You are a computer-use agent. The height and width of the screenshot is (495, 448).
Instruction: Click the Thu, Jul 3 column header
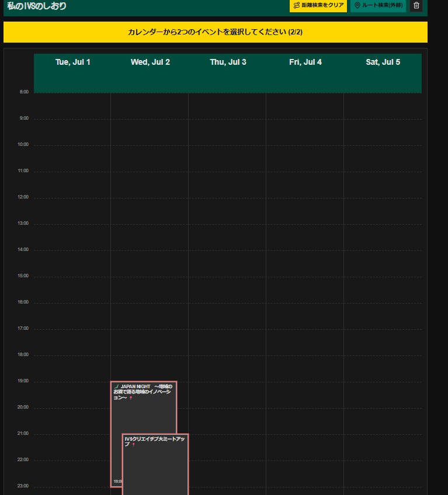point(228,62)
